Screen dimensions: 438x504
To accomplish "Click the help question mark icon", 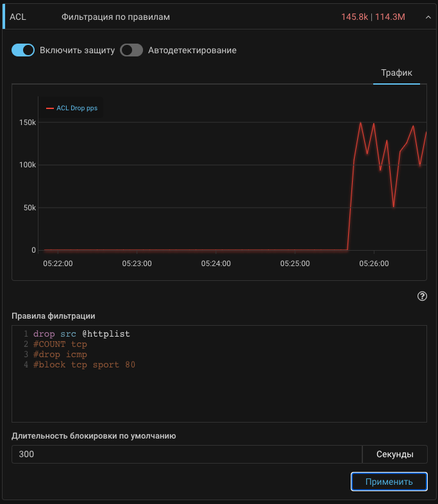I will point(422,296).
